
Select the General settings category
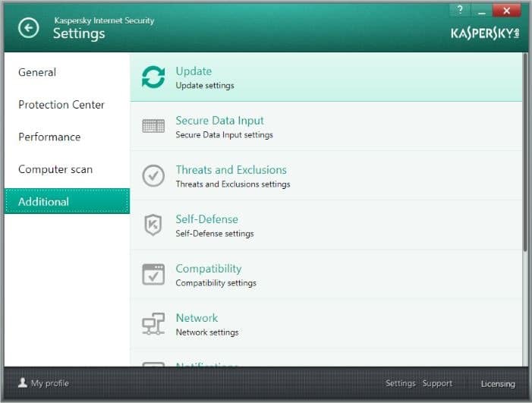[x=37, y=72]
